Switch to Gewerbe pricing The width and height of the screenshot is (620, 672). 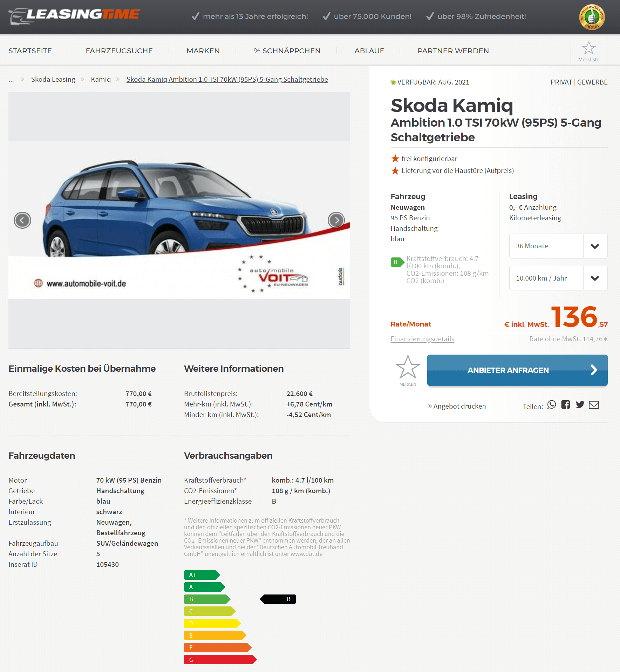[x=592, y=82]
